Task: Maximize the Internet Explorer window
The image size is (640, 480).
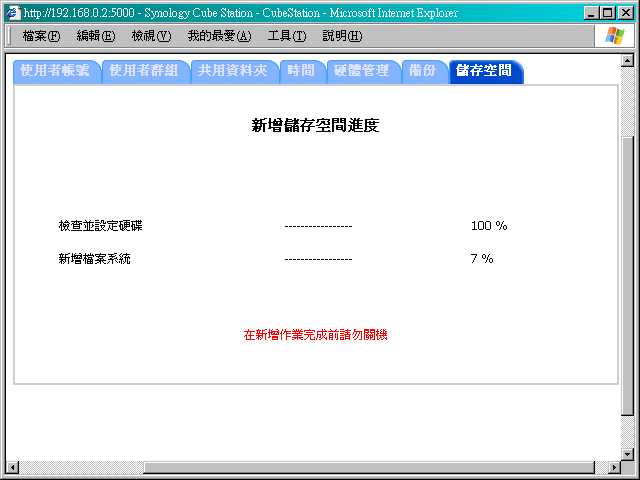Action: click(607, 13)
